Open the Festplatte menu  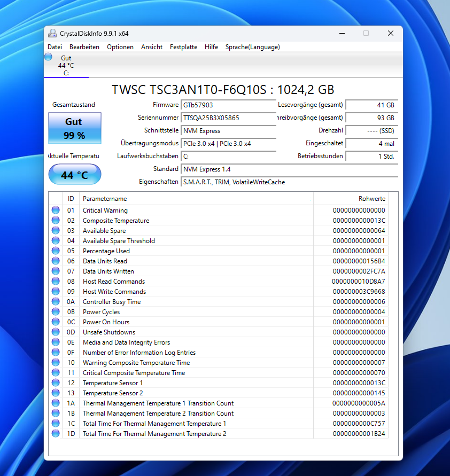[x=183, y=47]
